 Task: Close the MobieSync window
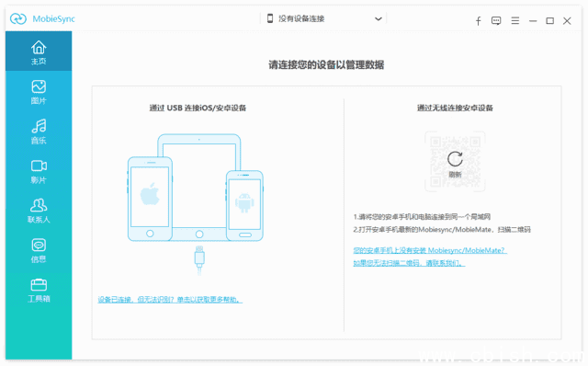pyautogui.click(x=567, y=21)
